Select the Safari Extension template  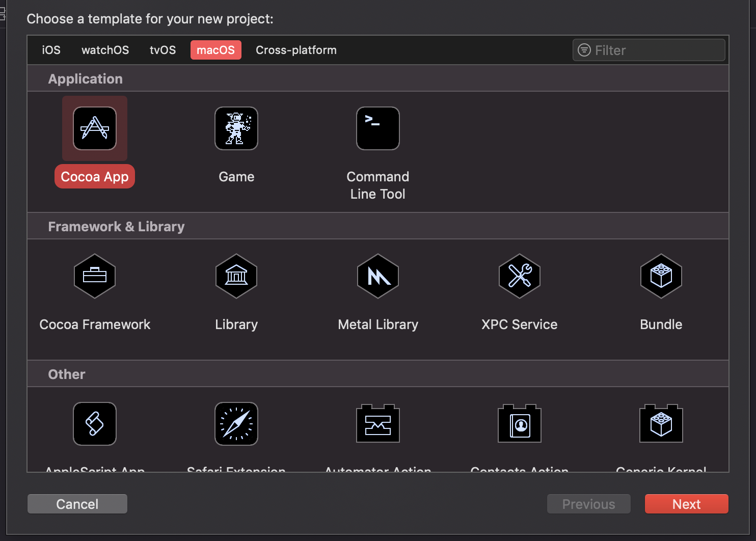point(236,424)
